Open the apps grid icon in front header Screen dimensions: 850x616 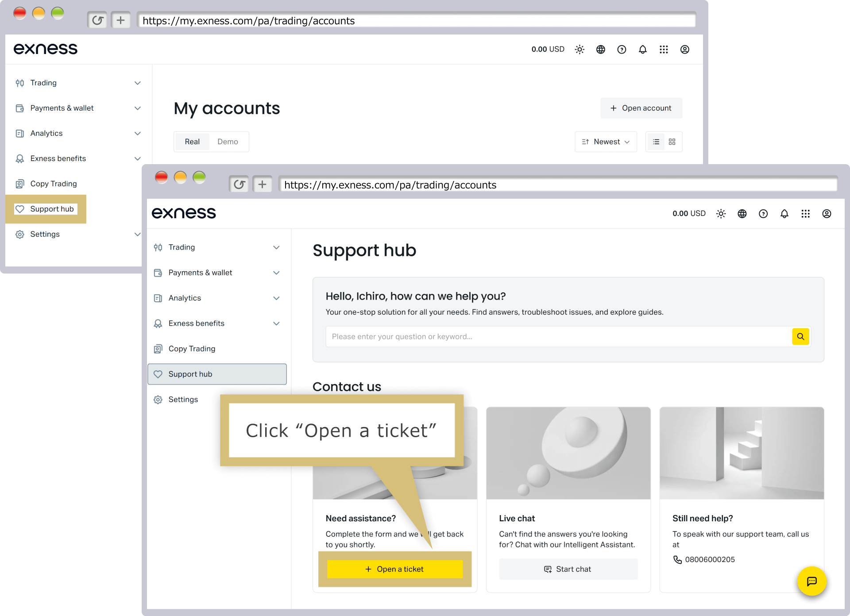805,214
